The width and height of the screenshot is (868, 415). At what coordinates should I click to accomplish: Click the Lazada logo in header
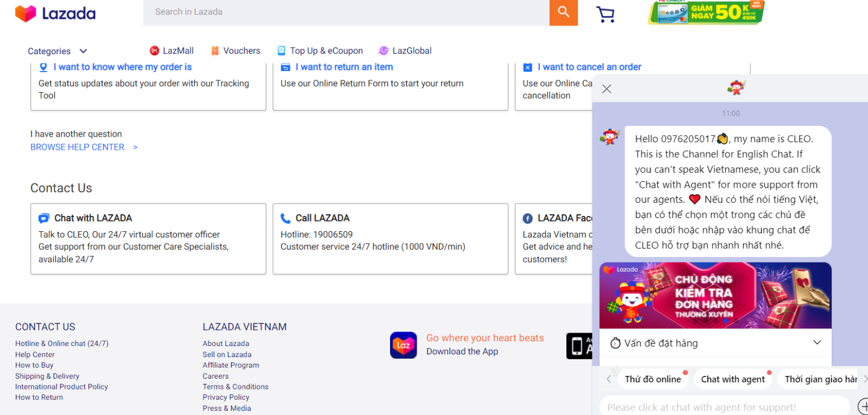pyautogui.click(x=55, y=14)
